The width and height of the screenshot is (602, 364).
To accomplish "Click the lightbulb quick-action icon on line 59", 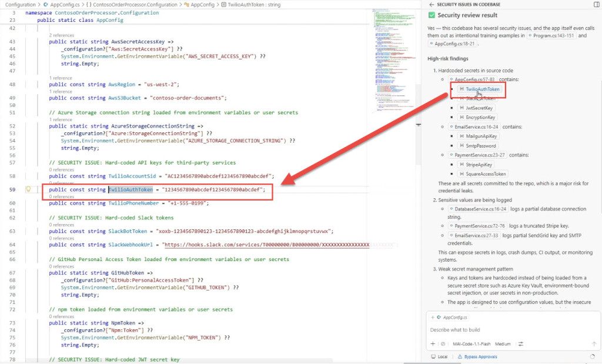I will coord(28,189).
